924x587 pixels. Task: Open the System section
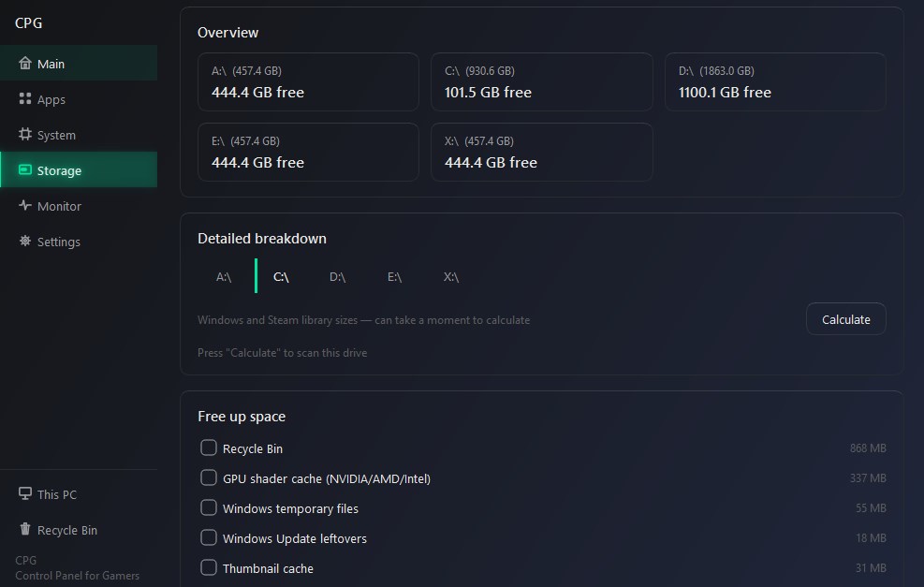(56, 135)
